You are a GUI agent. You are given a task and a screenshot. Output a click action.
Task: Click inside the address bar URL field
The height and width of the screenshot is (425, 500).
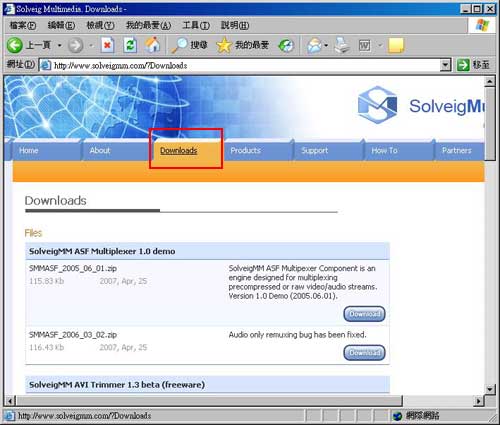(245, 65)
